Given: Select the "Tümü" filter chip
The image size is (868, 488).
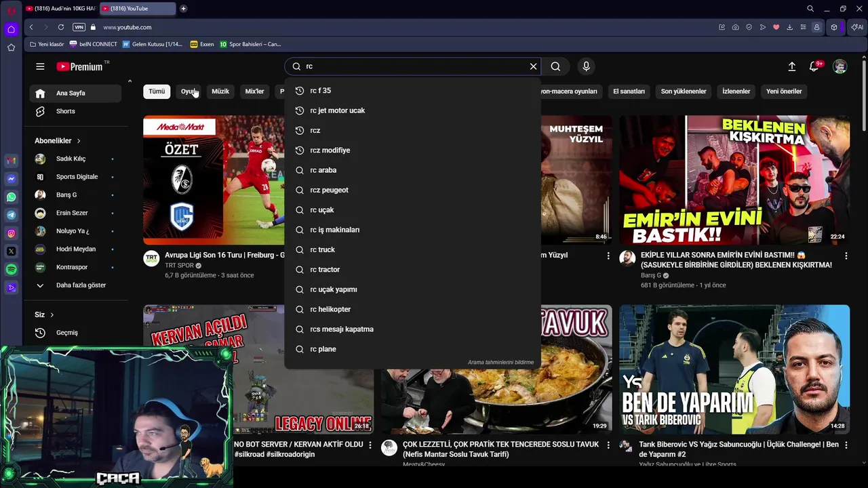Looking at the screenshot, I should point(157,91).
